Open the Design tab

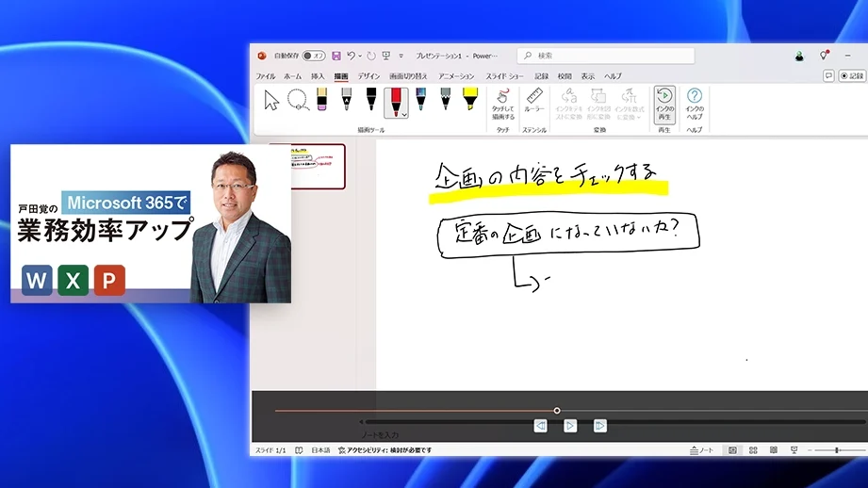(x=368, y=75)
